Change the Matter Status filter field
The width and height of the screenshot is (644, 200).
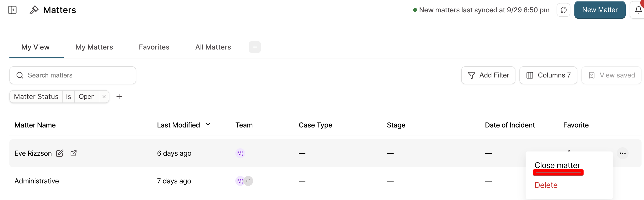tap(36, 97)
